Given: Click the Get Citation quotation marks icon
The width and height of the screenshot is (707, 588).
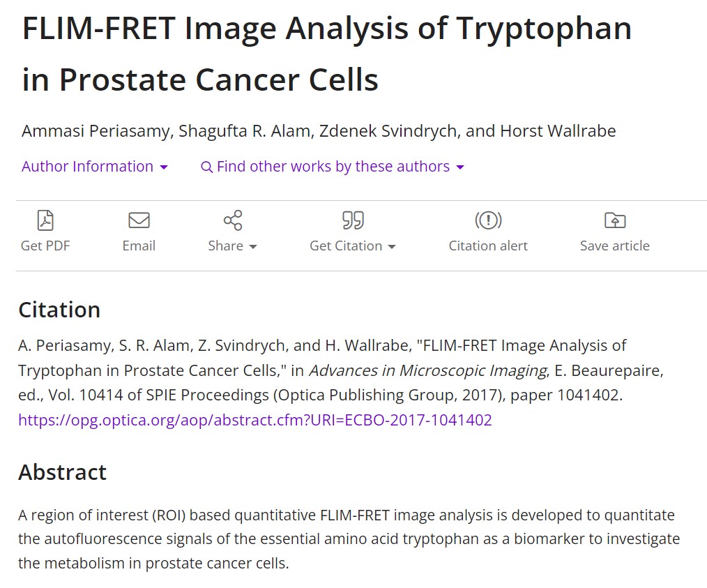Looking at the screenshot, I should point(353,221).
